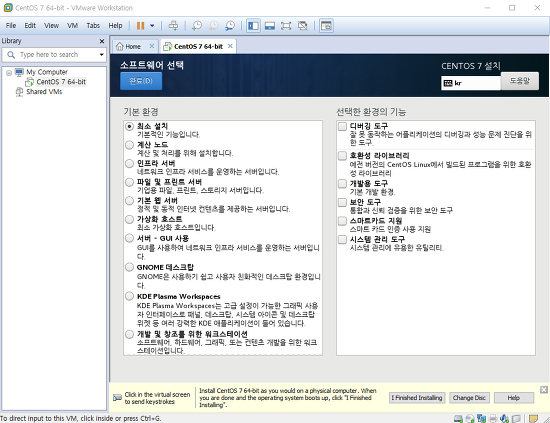Close the Library panel with its X
550x423 pixels.
(x=102, y=41)
